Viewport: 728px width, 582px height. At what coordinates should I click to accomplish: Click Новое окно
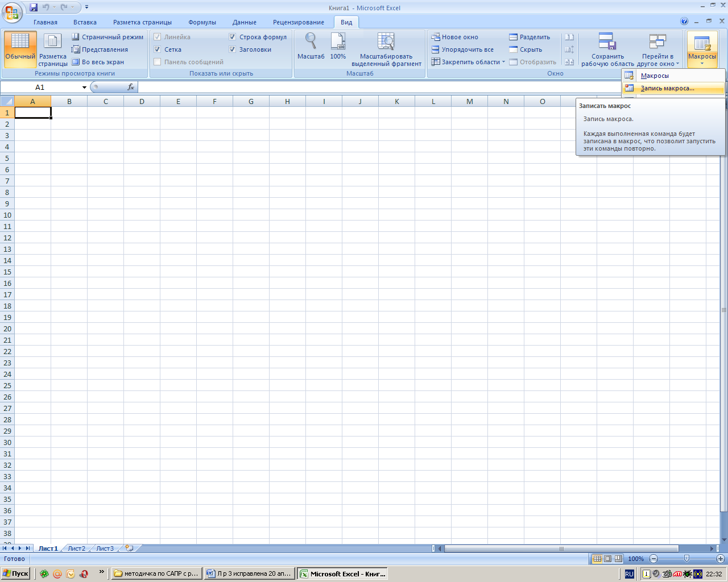click(x=454, y=37)
